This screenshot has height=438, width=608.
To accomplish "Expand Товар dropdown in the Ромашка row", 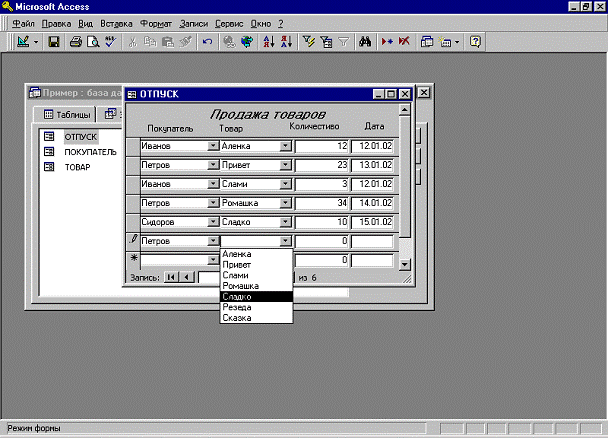I will pos(286,202).
